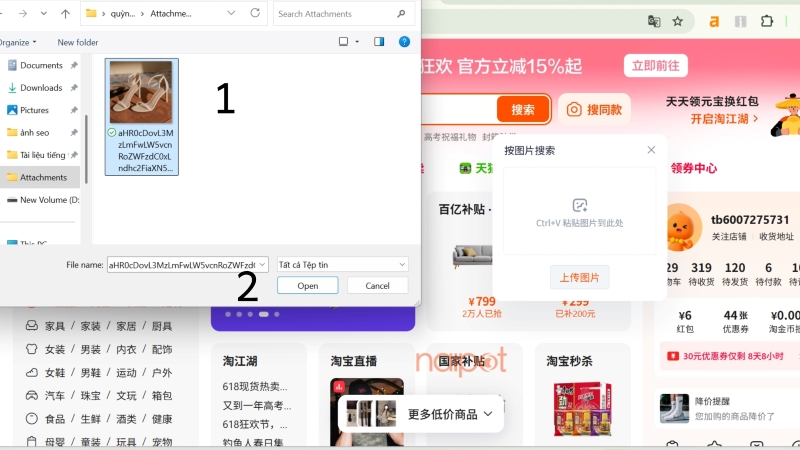Screen dimensions: 800x450
Task: Click the Open button
Action: coord(307,285)
